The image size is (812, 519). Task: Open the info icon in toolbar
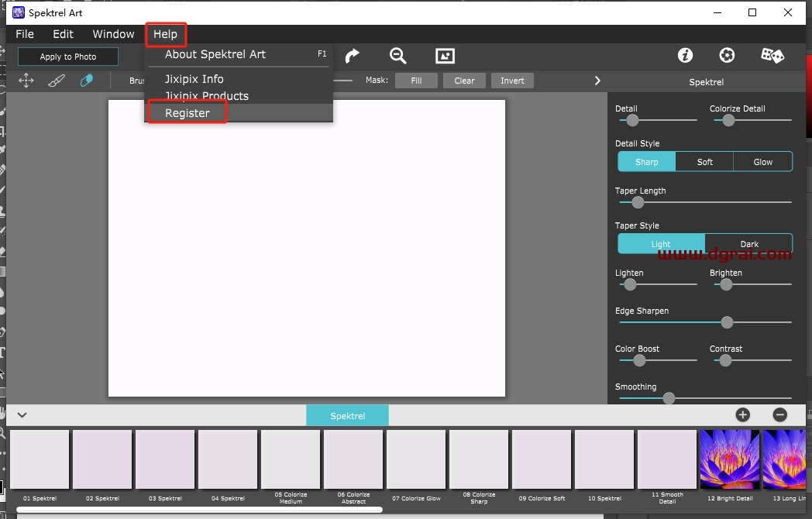685,55
